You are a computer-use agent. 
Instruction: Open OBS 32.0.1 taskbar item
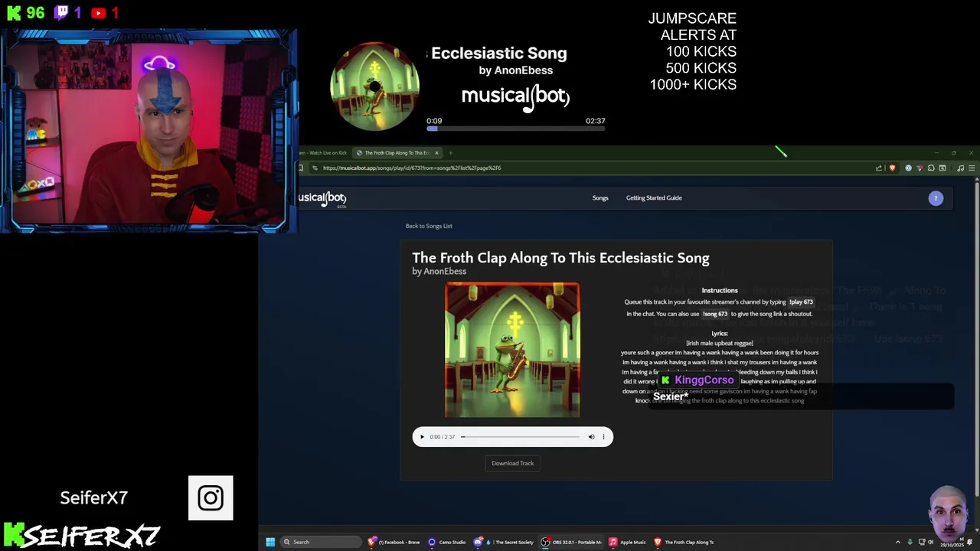click(x=572, y=542)
